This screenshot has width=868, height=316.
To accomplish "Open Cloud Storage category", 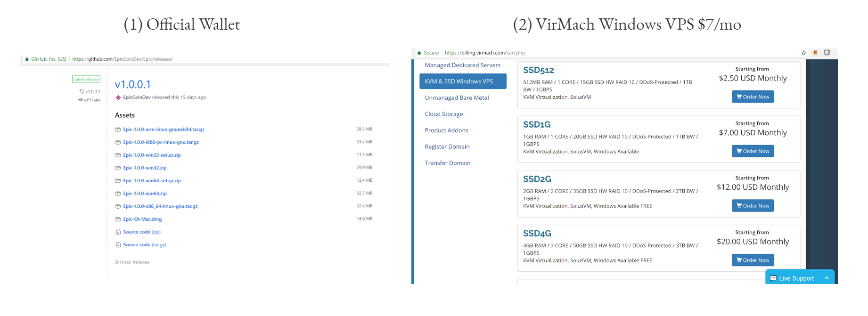I will point(444,114).
